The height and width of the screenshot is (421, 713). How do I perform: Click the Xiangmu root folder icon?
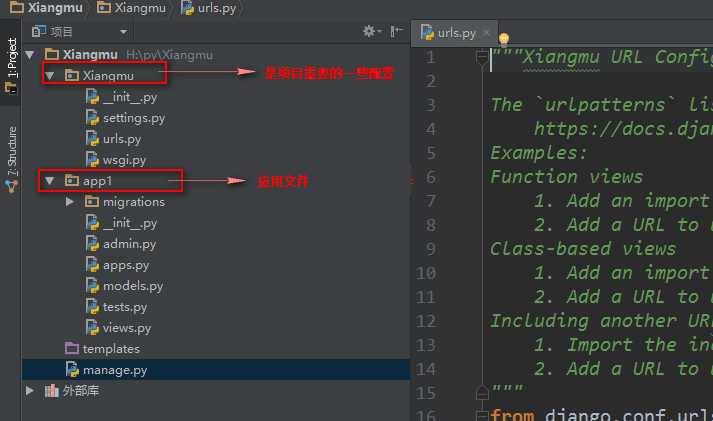coord(52,55)
